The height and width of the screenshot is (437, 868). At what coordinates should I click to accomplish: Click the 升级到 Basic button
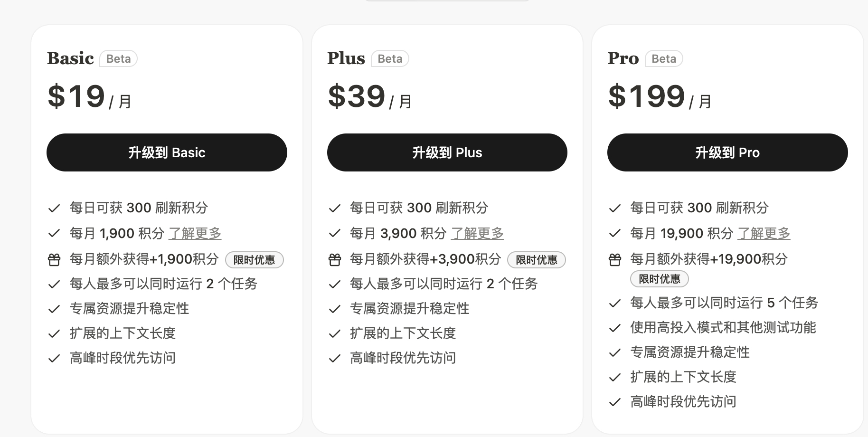(x=167, y=152)
